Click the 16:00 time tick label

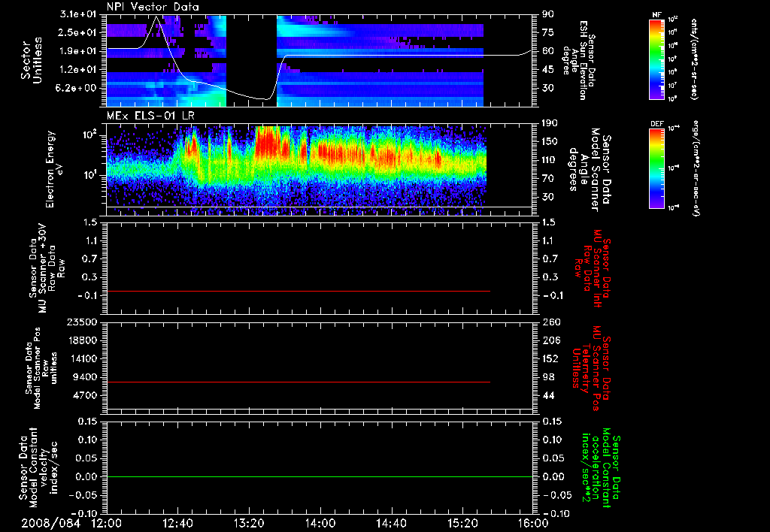click(x=533, y=523)
